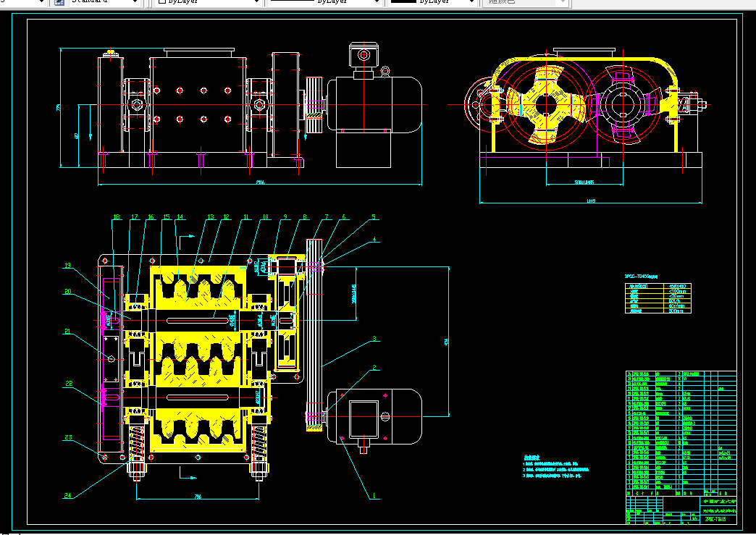Viewport: 756px width, 535px height.
Task: Select part label 7 callout
Action: coord(327,217)
